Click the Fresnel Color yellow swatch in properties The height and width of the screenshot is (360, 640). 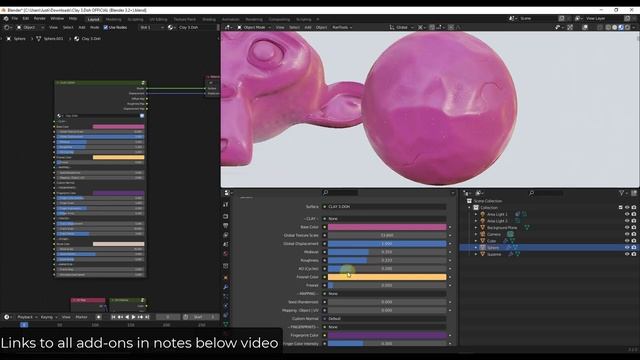pyautogui.click(x=387, y=277)
